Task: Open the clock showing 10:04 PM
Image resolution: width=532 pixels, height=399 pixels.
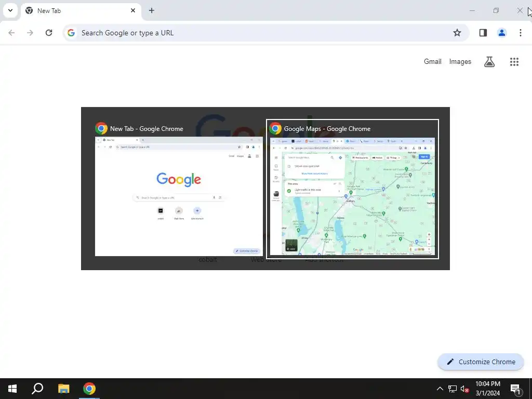Action: click(x=487, y=389)
